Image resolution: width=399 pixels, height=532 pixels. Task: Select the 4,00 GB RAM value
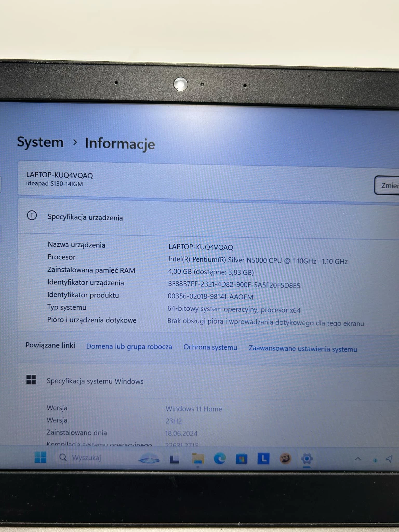[211, 272]
